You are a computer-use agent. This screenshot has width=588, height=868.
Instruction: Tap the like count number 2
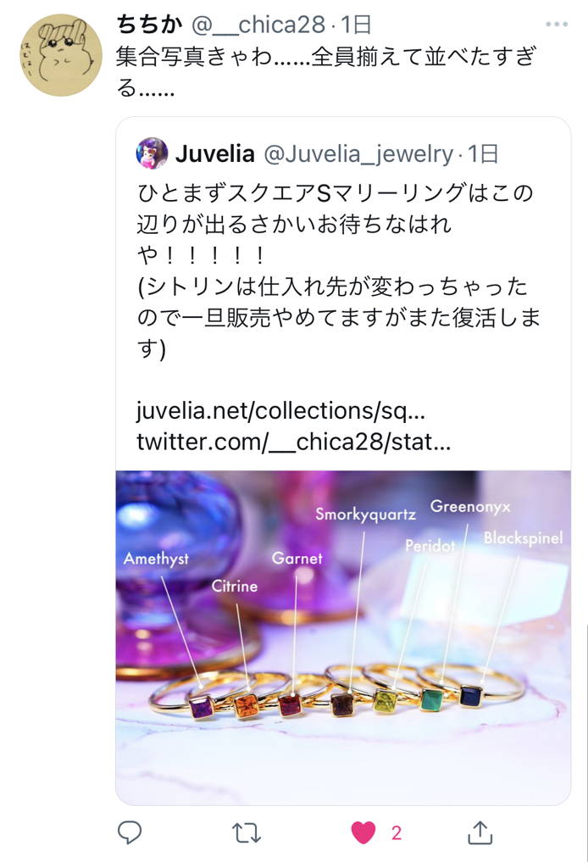pos(396,832)
